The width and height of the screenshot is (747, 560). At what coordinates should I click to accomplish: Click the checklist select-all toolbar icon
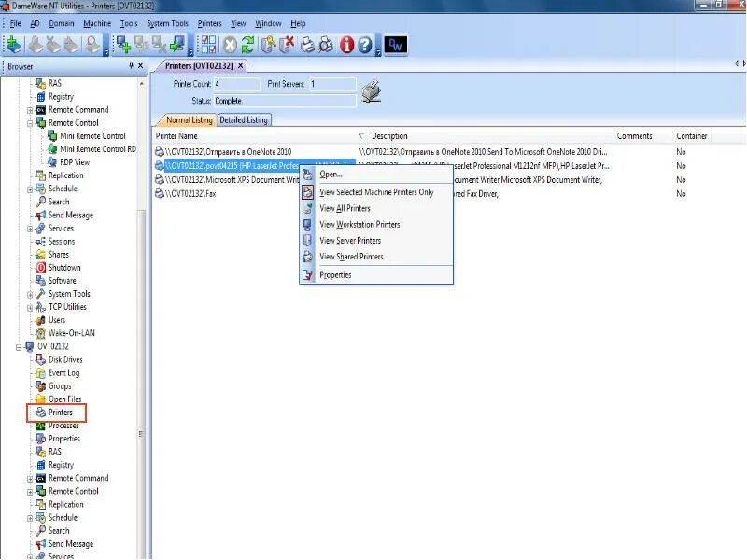click(208, 44)
